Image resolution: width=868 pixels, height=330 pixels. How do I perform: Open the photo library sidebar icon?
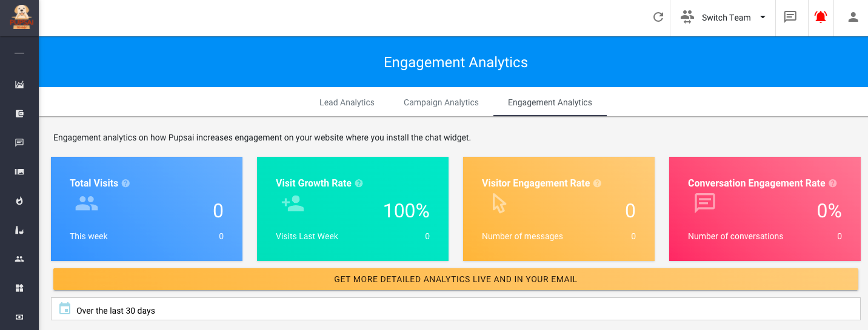click(19, 172)
